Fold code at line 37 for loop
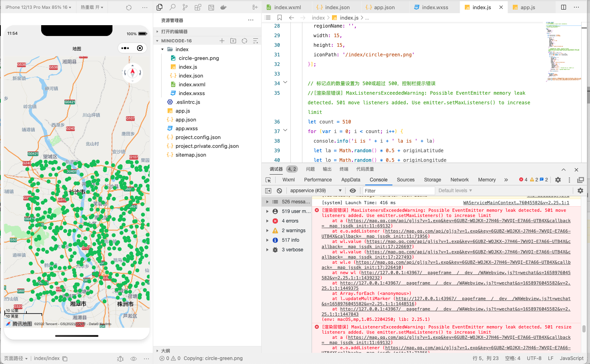This screenshot has width=590, height=364. tap(285, 130)
